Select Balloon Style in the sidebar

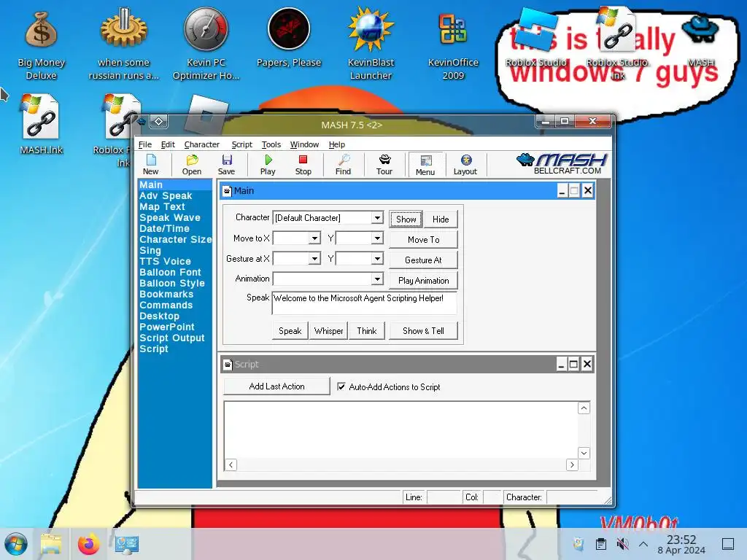point(171,284)
